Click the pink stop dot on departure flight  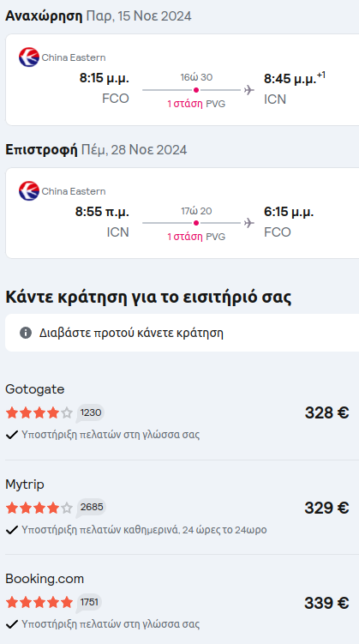(x=196, y=90)
